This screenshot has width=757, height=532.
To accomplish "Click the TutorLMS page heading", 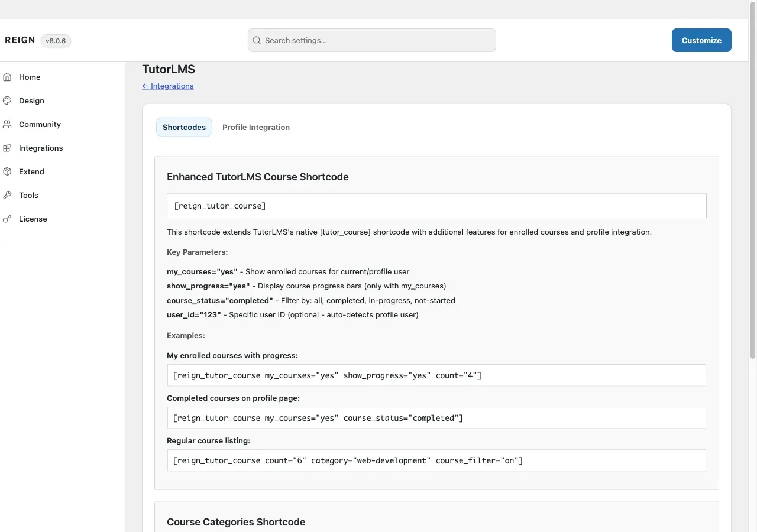I will point(169,69).
